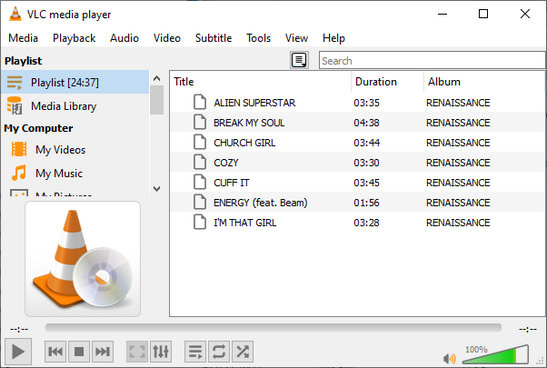Open the Video menu
This screenshot has width=547, height=368.
pos(167,38)
